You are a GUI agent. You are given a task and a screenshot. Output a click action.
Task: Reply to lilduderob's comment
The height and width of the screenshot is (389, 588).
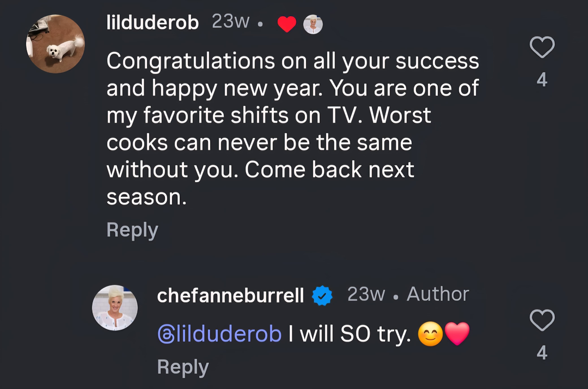pos(132,230)
